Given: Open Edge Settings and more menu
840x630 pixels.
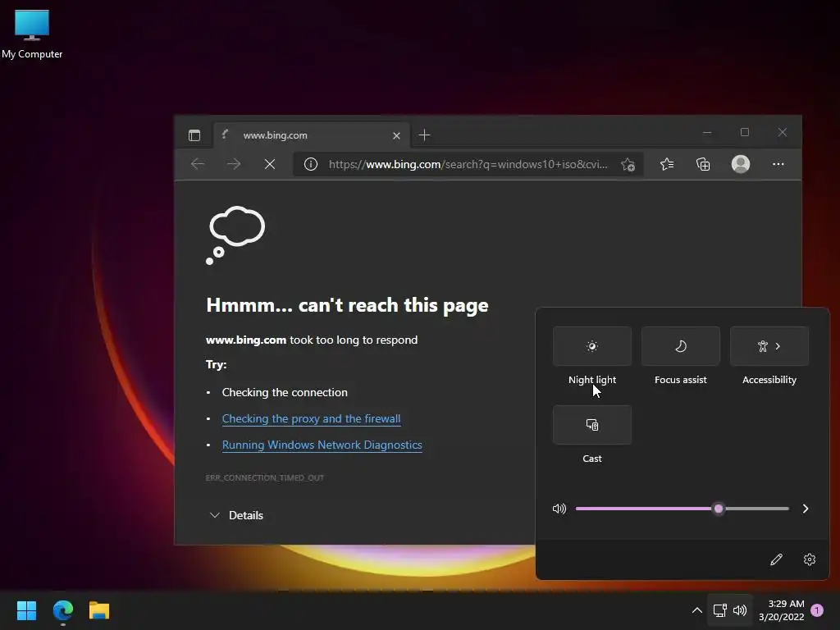Looking at the screenshot, I should [x=778, y=164].
